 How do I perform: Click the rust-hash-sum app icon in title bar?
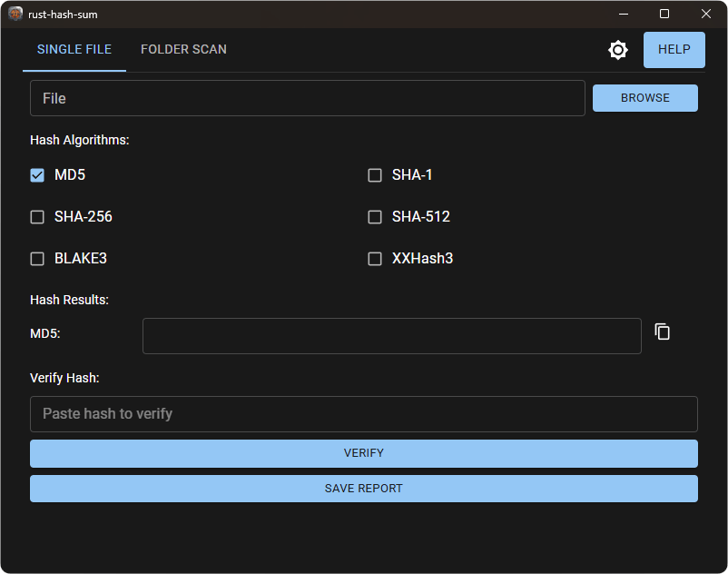[15, 14]
